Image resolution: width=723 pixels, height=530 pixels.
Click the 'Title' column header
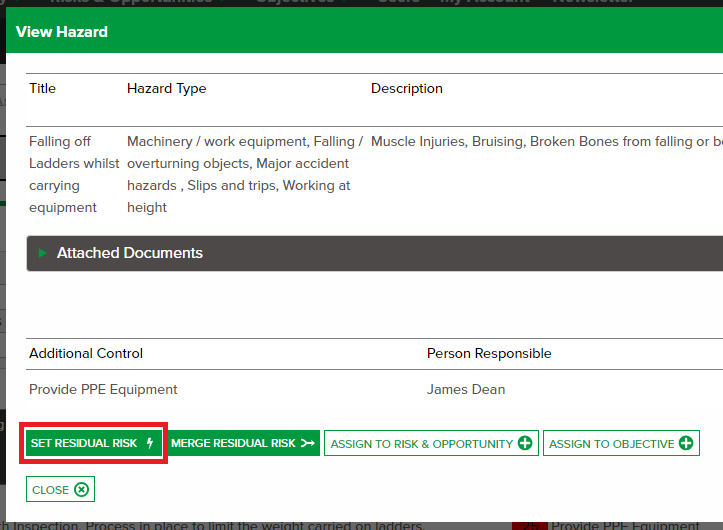[x=42, y=88]
